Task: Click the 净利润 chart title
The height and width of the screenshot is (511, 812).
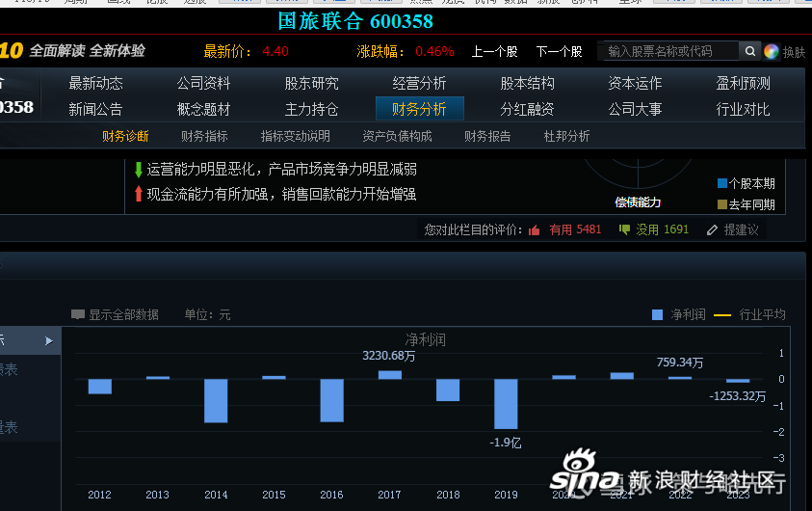Action: tap(425, 339)
